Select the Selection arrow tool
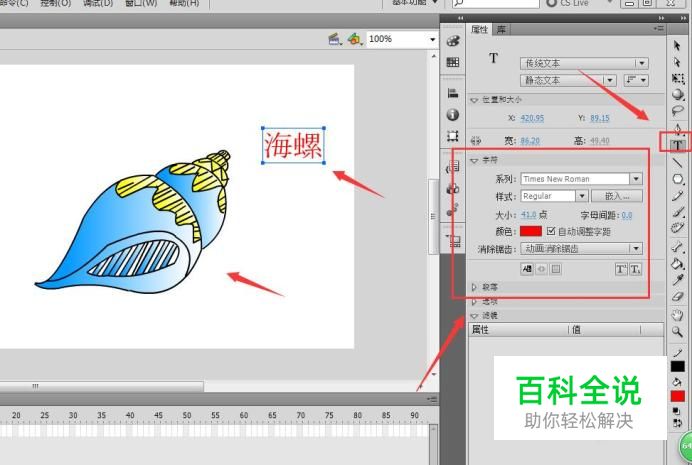Image resolution: width=692 pixels, height=465 pixels. (677, 46)
